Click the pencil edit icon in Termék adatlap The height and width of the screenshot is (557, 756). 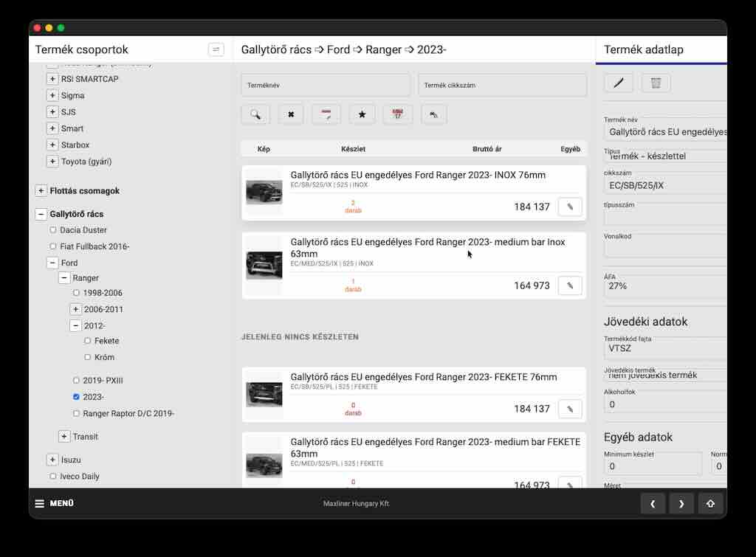(619, 83)
